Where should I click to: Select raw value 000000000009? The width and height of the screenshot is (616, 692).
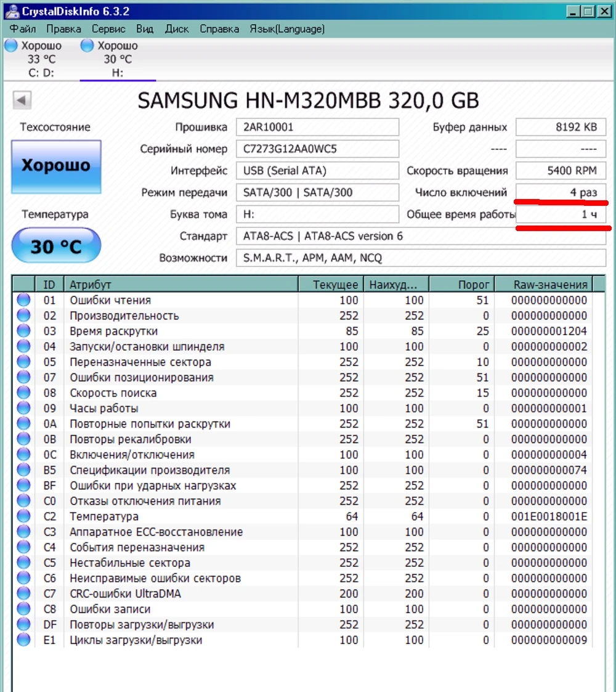click(549, 640)
